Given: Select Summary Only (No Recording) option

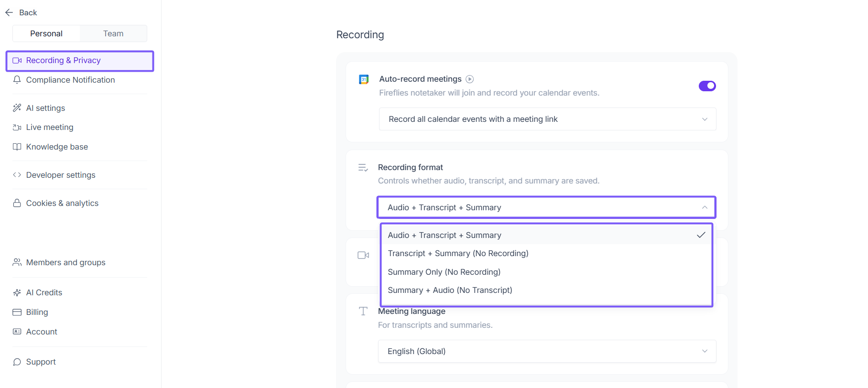Looking at the screenshot, I should 444,272.
